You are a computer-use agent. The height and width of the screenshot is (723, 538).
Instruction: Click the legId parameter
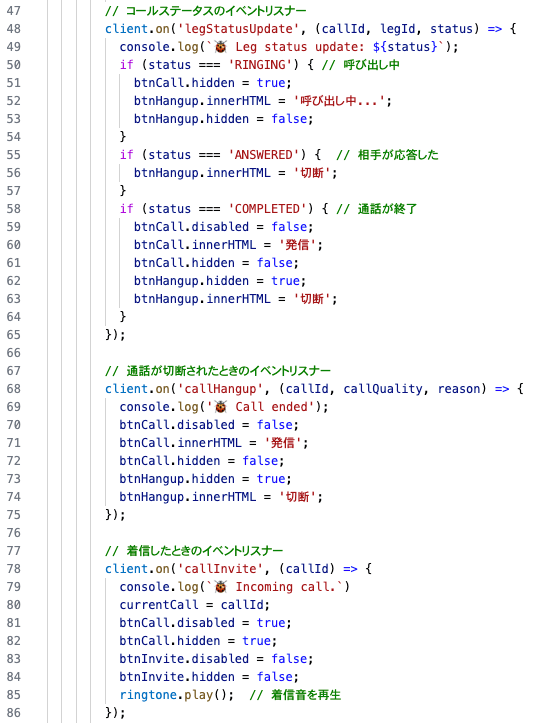[397, 29]
